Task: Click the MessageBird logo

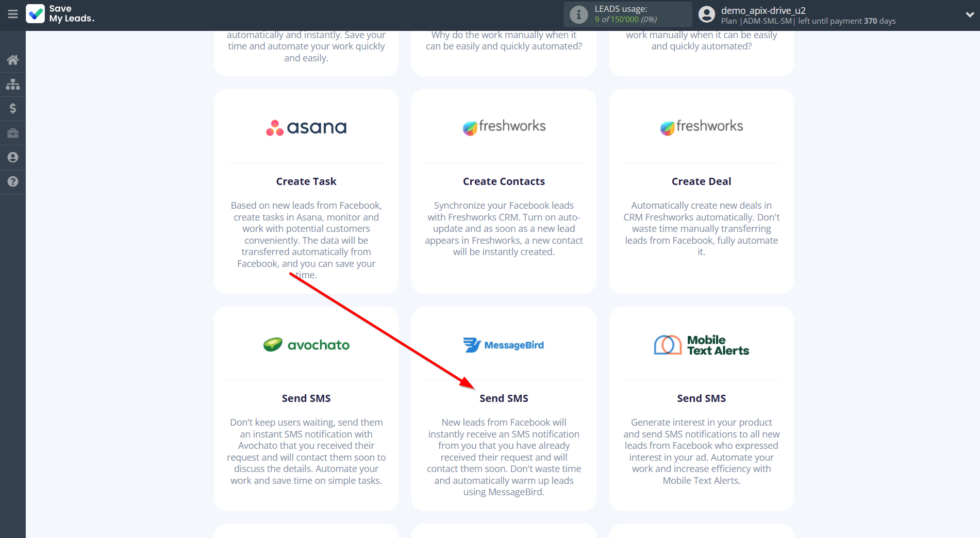Action: (x=504, y=345)
